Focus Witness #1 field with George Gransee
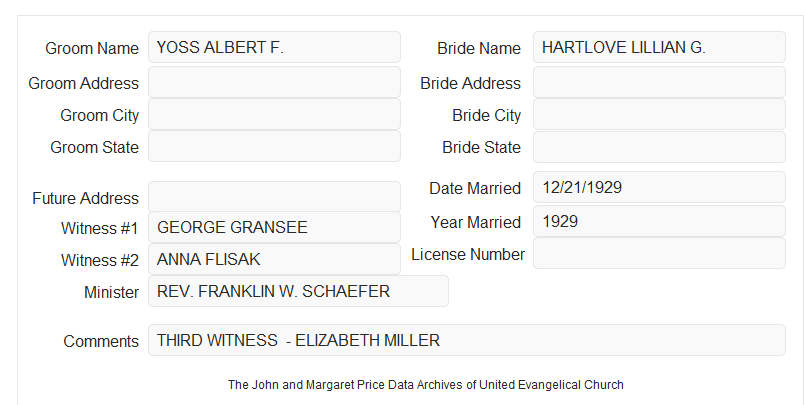 pos(274,227)
